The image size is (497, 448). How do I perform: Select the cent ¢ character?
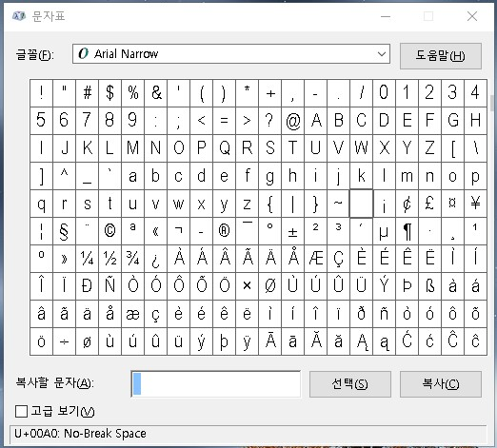(407, 204)
